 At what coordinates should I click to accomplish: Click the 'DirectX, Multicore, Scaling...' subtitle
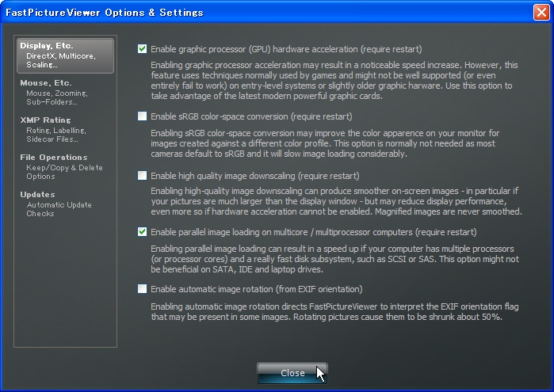tap(61, 60)
